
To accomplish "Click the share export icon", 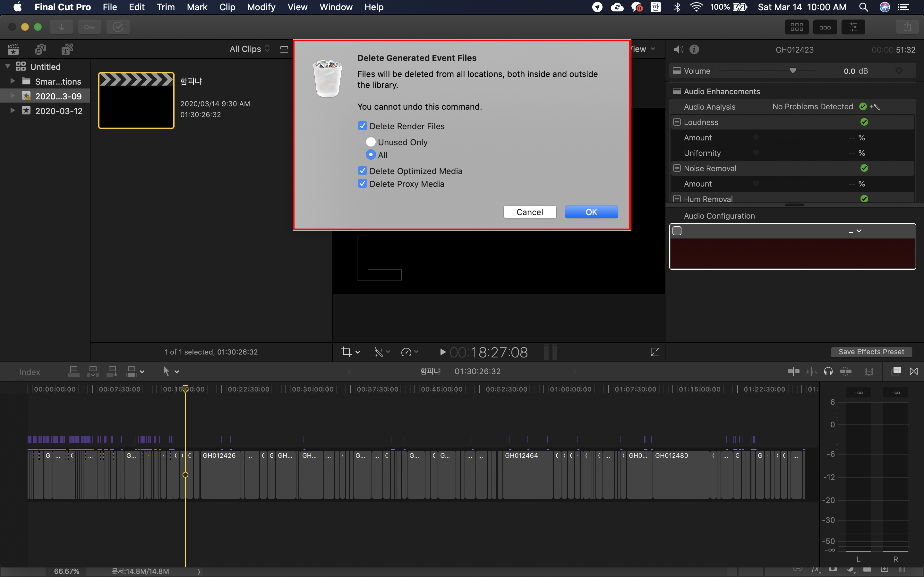I will (907, 27).
